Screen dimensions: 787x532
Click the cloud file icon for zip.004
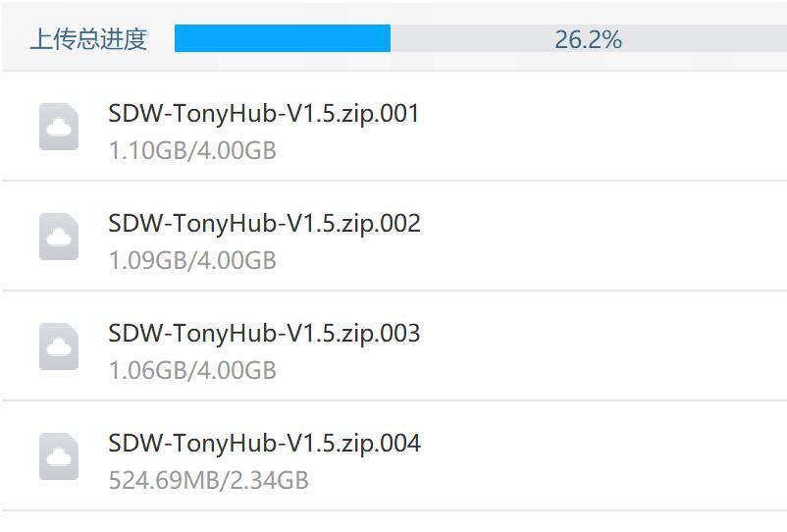tap(59, 456)
